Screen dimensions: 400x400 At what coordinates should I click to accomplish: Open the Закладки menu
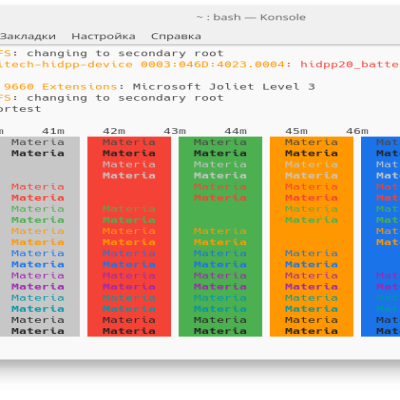click(27, 36)
